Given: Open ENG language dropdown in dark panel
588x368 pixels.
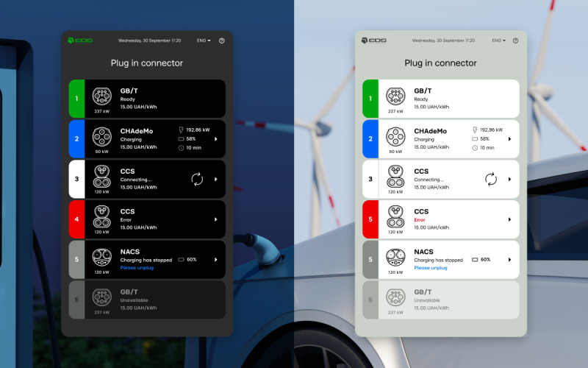Looking at the screenshot, I should [x=204, y=40].
